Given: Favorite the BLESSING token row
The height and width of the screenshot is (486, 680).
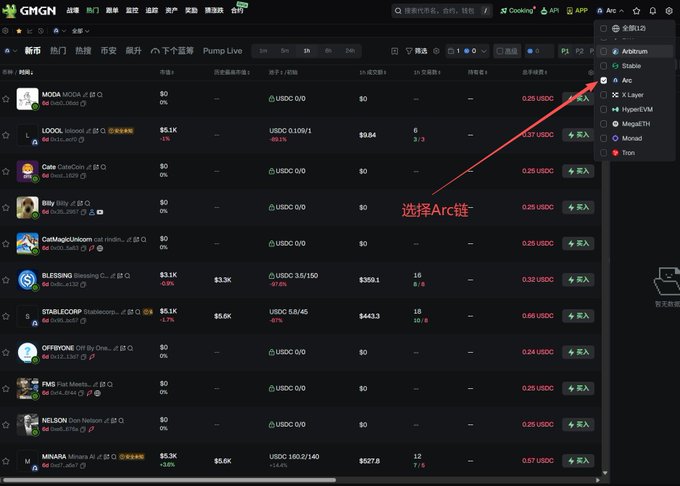Looking at the screenshot, I should (6, 280).
